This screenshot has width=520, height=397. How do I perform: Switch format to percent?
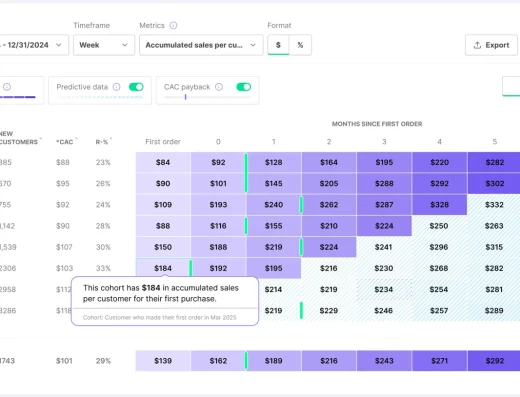pos(300,45)
